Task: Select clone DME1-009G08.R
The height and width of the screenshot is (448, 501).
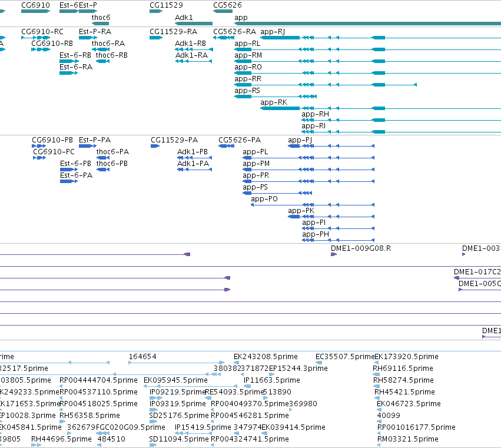Action: click(x=334, y=254)
